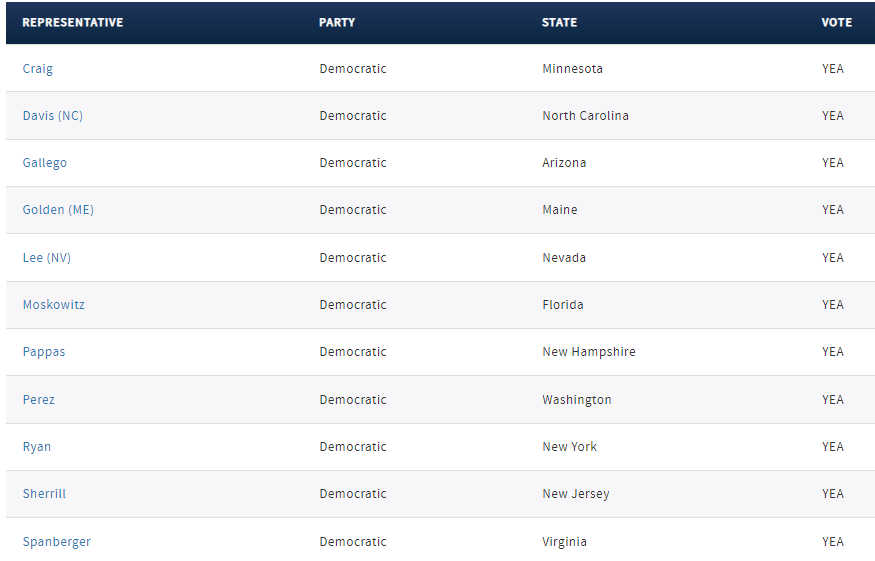The height and width of the screenshot is (561, 875).
Task: Open the Craig representative link
Action: click(37, 69)
